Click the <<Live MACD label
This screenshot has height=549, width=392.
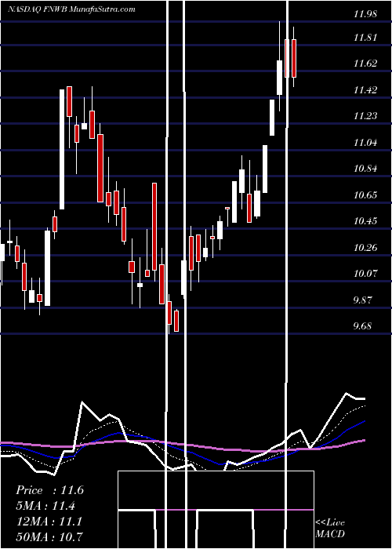coord(330,528)
